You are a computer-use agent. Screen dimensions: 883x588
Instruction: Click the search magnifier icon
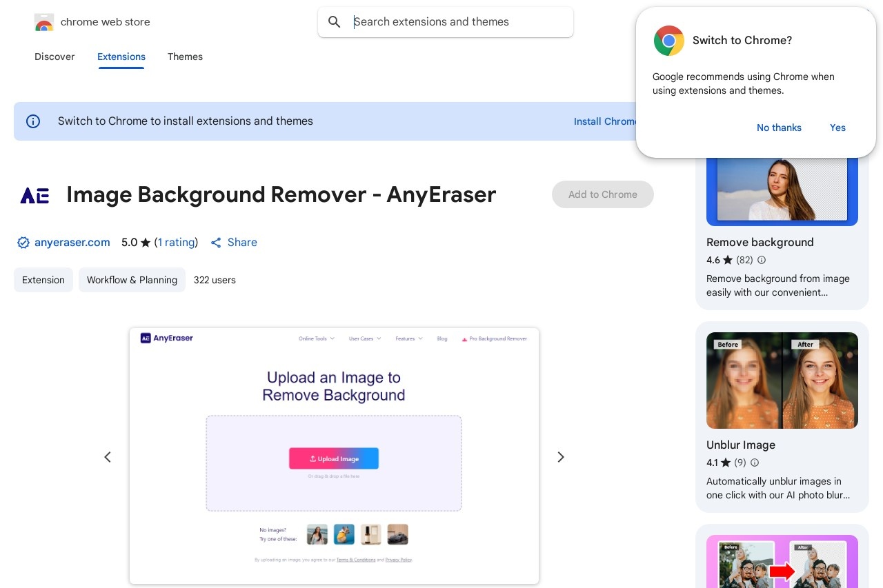[x=335, y=22]
